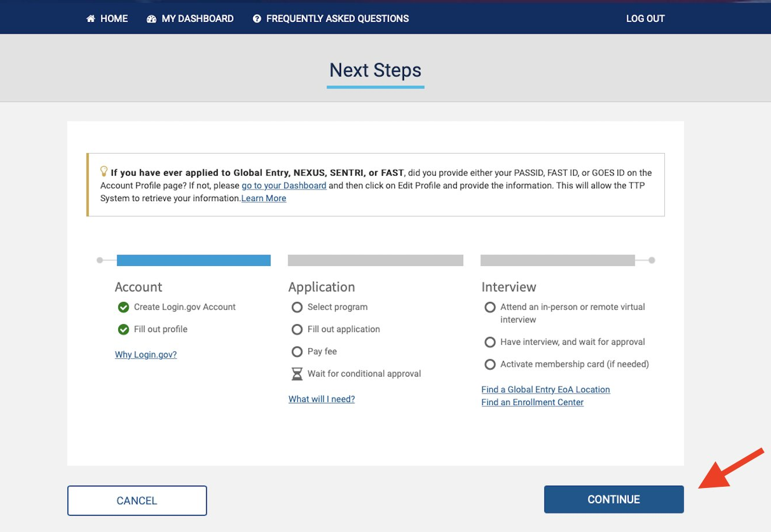Click green checkmark beside Create Login.gov Account
Image resolution: width=771 pixels, height=532 pixels.
tap(123, 307)
